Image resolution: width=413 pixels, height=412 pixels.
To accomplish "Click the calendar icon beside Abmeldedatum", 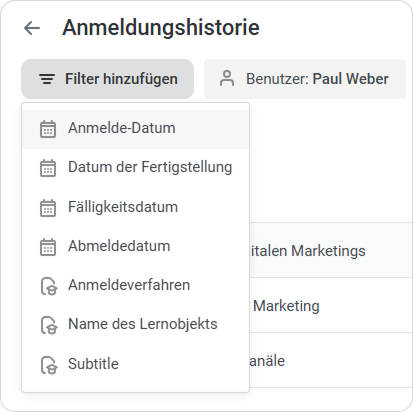I will coord(48,247).
